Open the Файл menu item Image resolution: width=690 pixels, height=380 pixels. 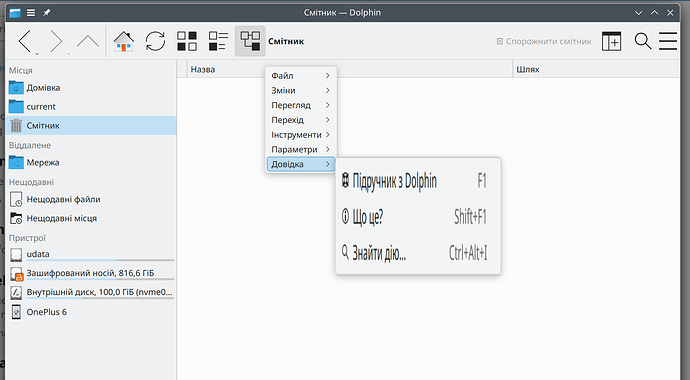[x=301, y=76]
